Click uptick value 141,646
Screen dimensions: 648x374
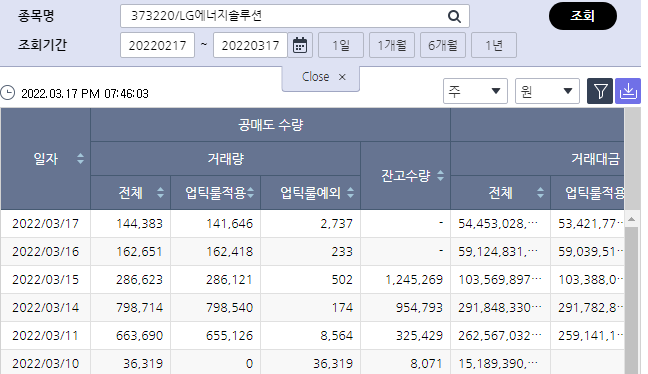229,224
